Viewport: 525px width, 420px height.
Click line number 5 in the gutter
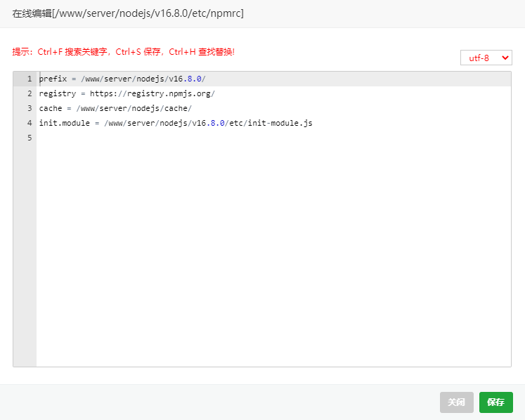[30, 138]
